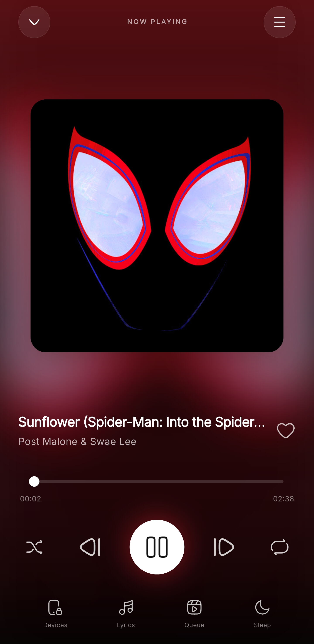The image size is (314, 644).
Task: Toggle shuffle playback
Action: [x=34, y=547]
